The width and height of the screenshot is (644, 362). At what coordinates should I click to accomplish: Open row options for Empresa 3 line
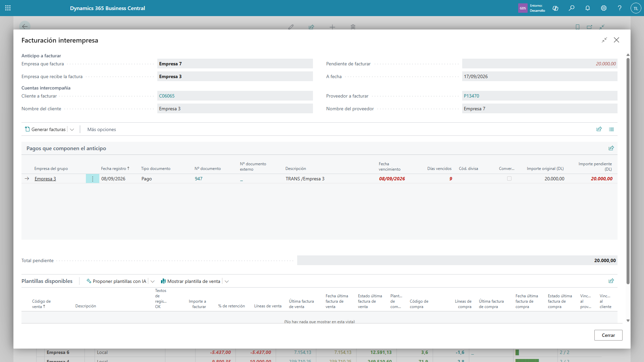point(93,179)
